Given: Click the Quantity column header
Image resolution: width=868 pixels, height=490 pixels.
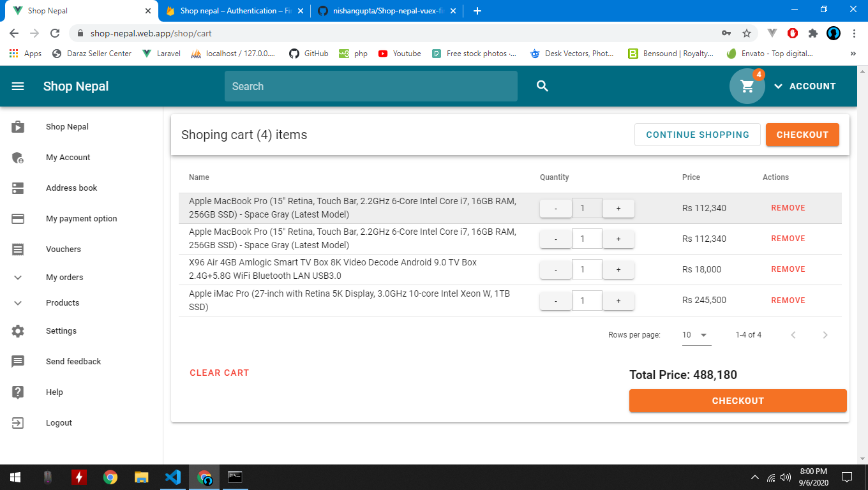Looking at the screenshot, I should pyautogui.click(x=554, y=177).
